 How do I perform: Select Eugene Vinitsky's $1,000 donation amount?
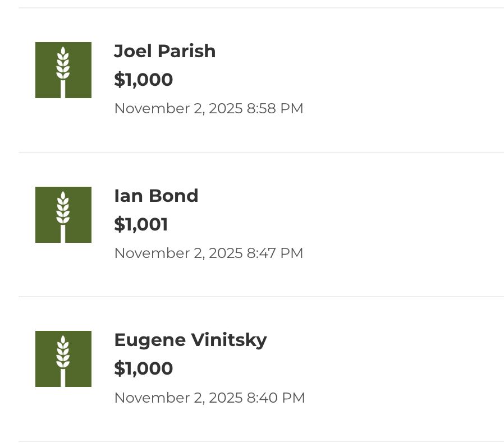(144, 368)
